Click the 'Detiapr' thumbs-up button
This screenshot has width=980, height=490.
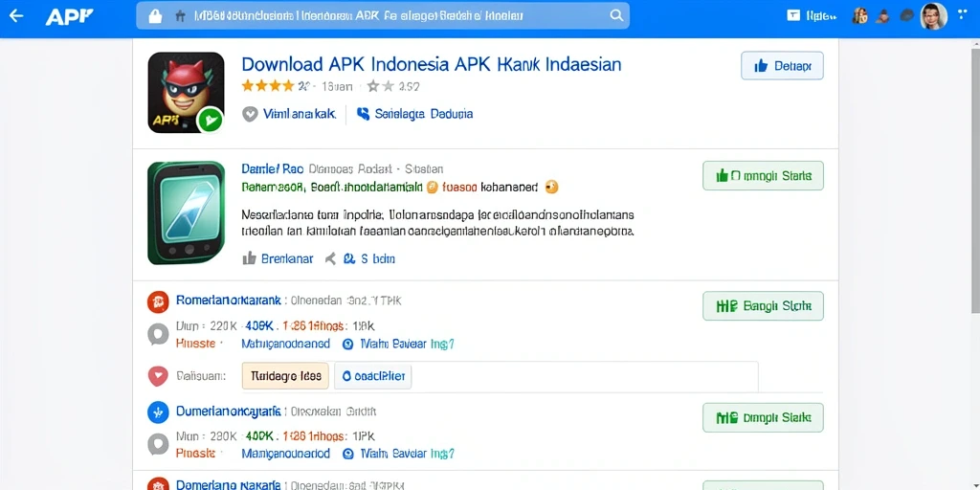point(782,66)
